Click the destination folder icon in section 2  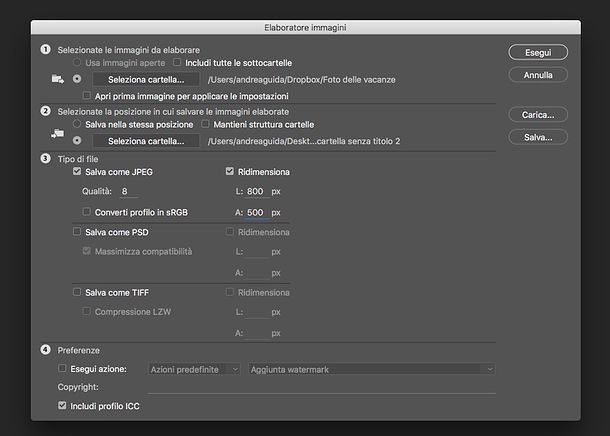[x=57, y=131]
